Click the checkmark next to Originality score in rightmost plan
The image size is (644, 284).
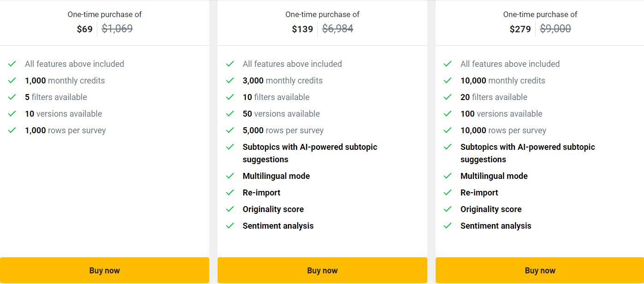tap(448, 209)
